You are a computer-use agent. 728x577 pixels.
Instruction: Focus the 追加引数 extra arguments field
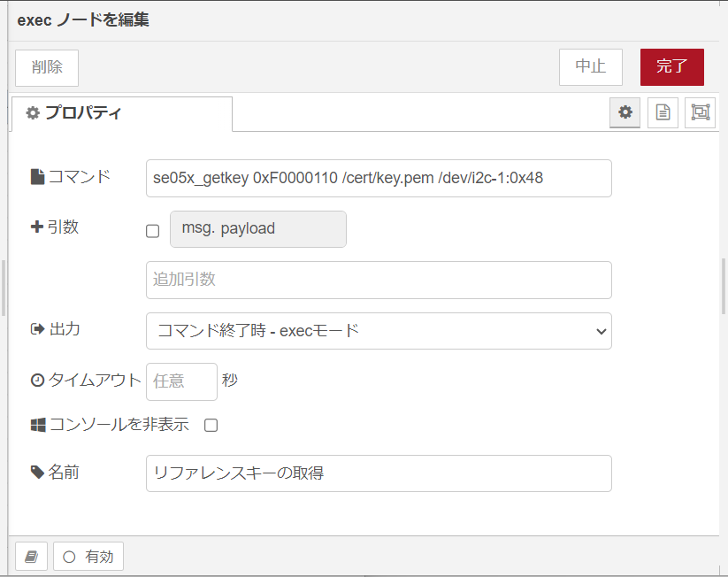point(379,281)
